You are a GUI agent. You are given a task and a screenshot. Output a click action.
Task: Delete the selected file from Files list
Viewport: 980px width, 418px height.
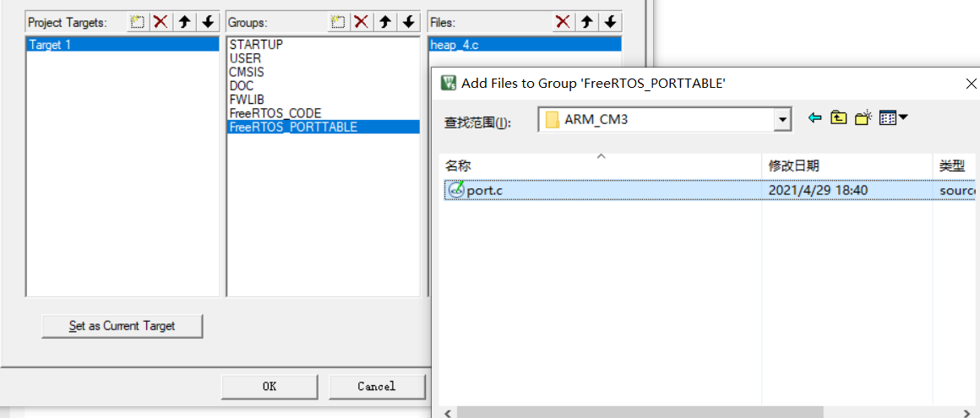[563, 23]
